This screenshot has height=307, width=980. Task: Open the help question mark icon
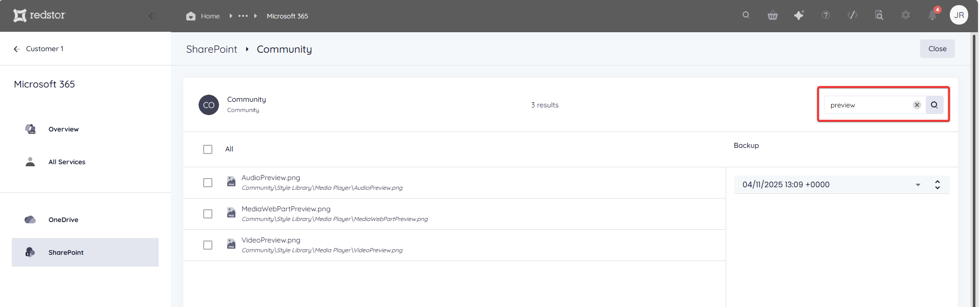point(826,15)
